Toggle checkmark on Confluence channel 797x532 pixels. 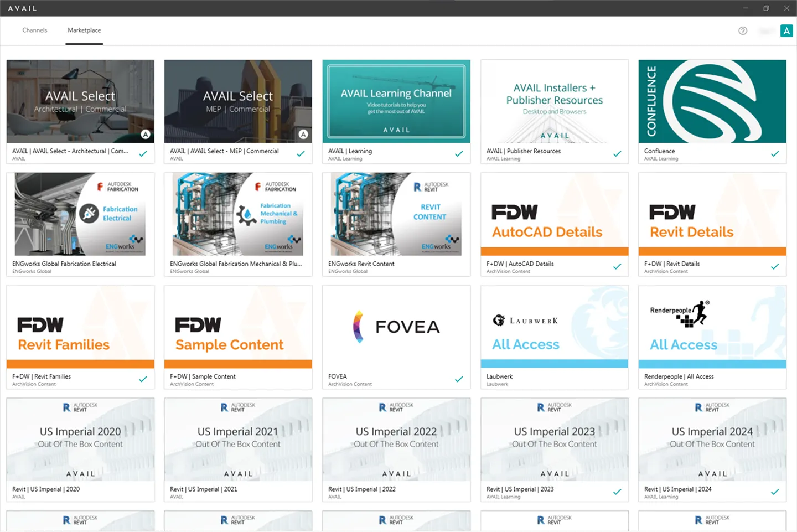click(x=775, y=154)
